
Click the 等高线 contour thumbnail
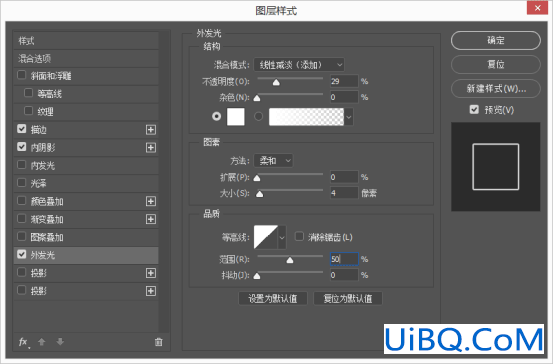pyautogui.click(x=266, y=237)
